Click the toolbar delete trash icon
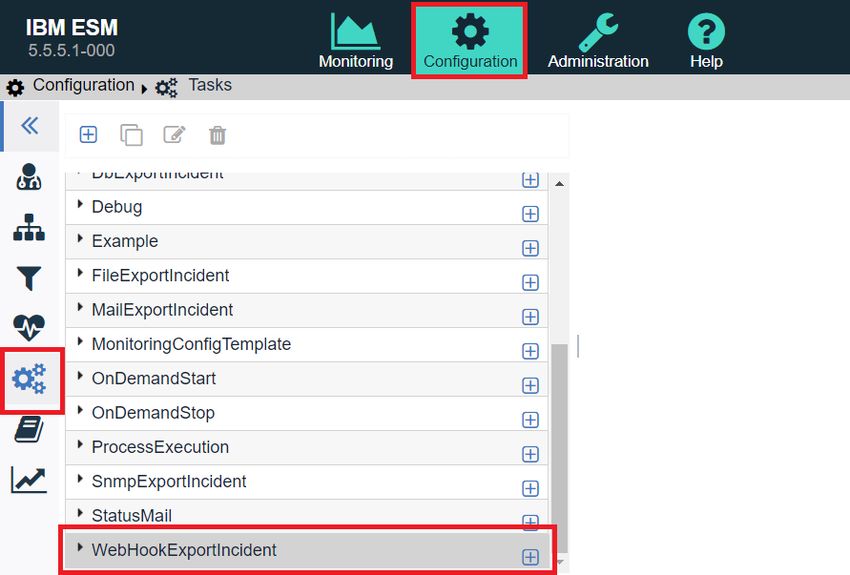The height and width of the screenshot is (575, 850). click(x=217, y=135)
